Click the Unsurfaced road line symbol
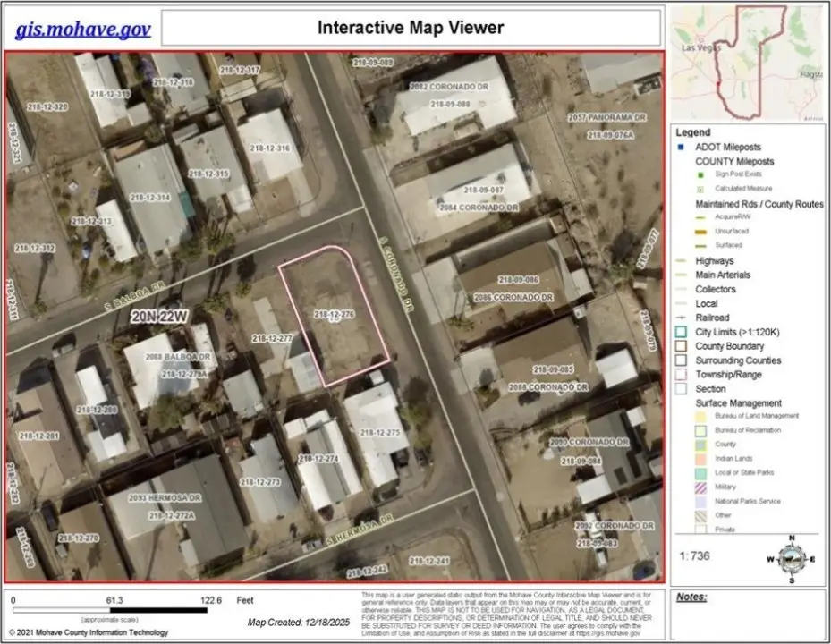Viewport: 831px width, 644px height. [700, 232]
